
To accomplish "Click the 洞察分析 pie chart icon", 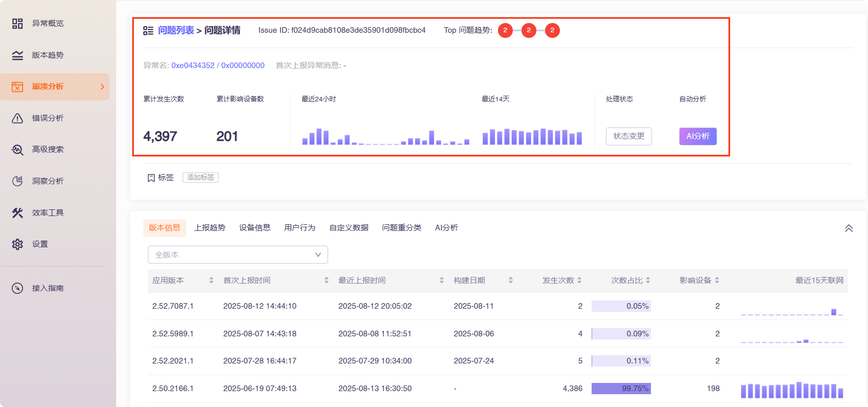I will coord(17,181).
